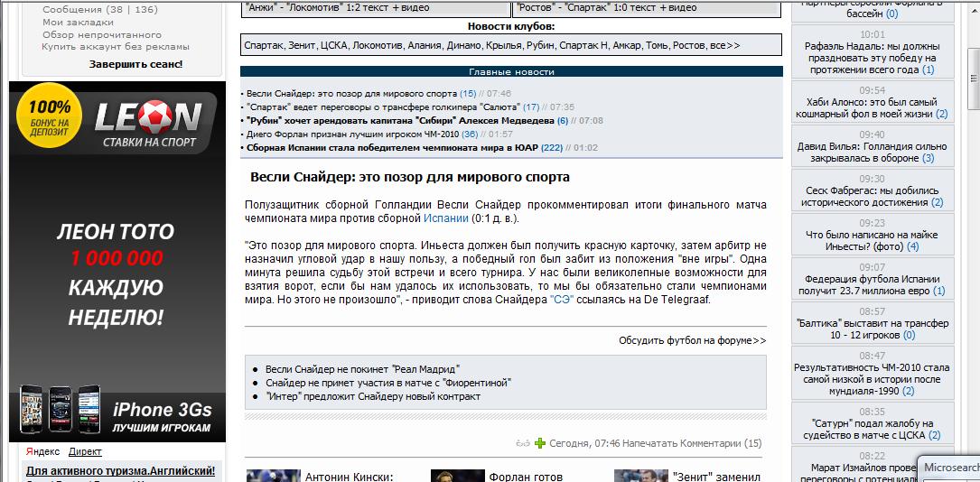The height and width of the screenshot is (482, 980).
Task: Open ЦСКА in the club news list
Action: coord(334,45)
